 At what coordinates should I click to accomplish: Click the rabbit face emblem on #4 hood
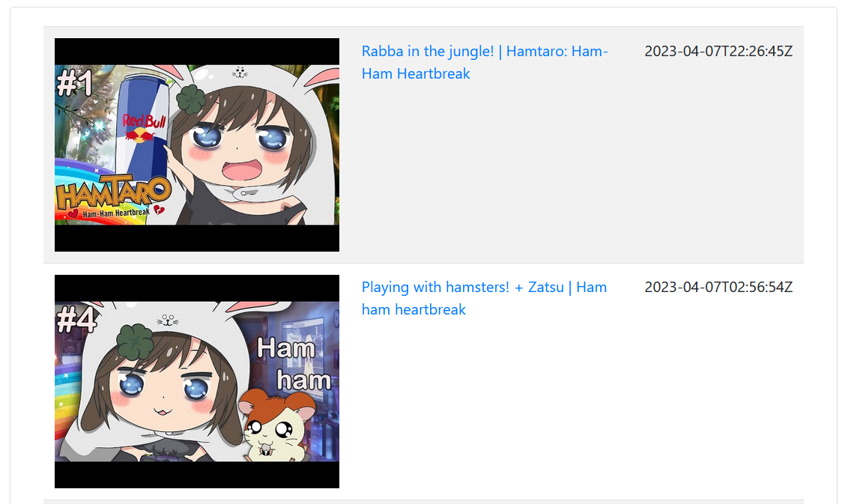click(168, 321)
